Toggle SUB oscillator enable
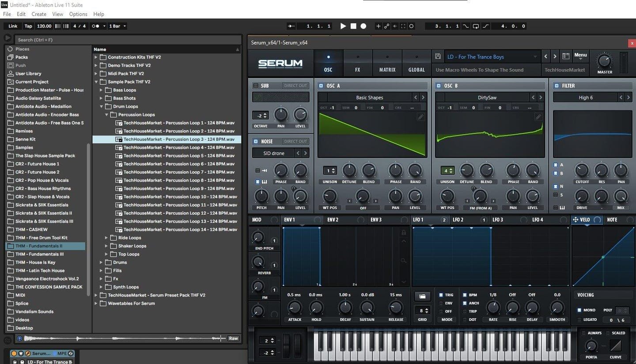The height and width of the screenshot is (364, 636). point(255,86)
